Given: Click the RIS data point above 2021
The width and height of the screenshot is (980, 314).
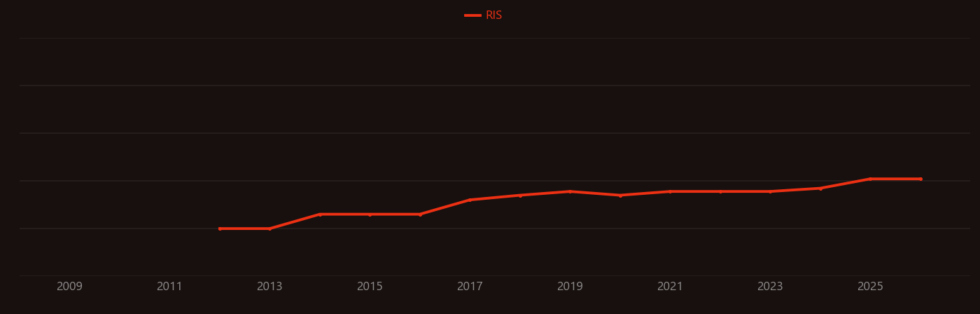Looking at the screenshot, I should pos(670,191).
